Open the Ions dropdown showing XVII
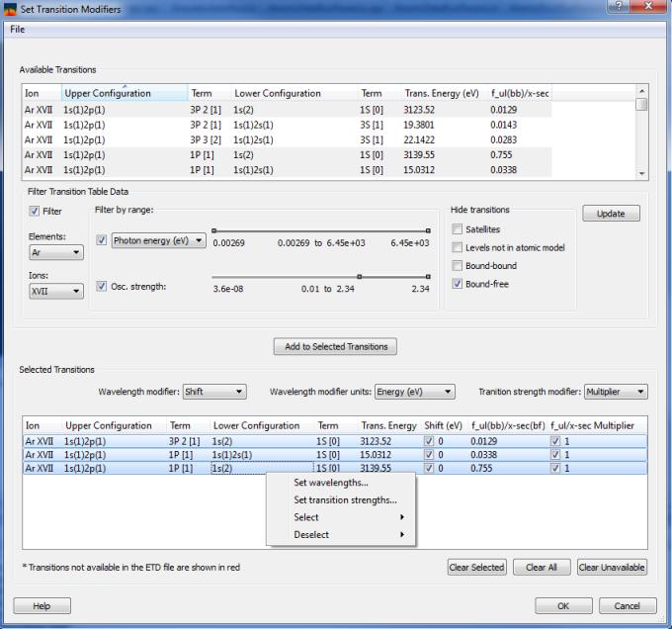 pos(56,292)
